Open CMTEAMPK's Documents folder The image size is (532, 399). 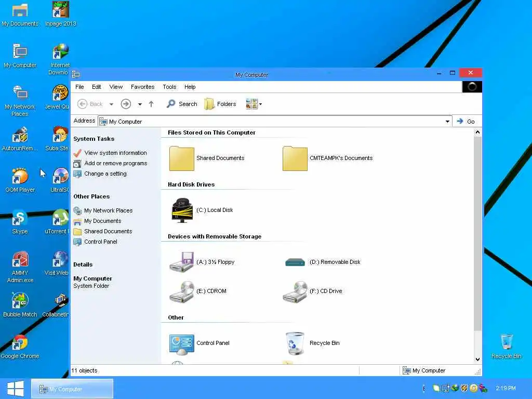[295, 158]
